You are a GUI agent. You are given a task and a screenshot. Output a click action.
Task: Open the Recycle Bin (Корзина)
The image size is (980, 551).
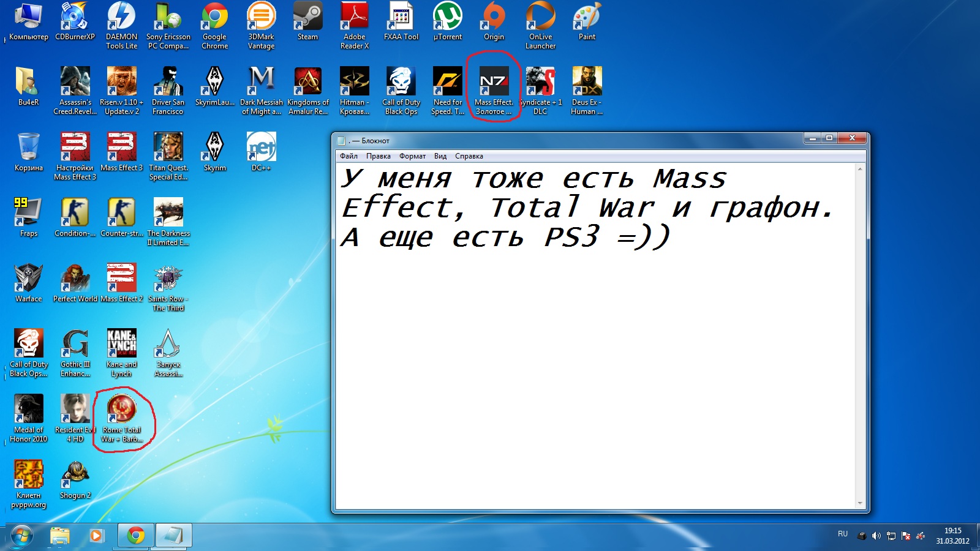[x=28, y=152]
